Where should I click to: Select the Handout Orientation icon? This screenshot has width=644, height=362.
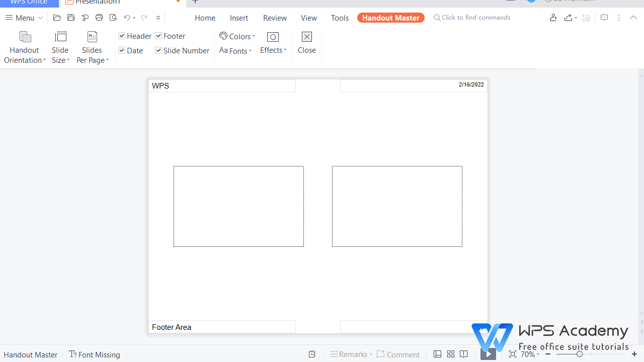coord(24,36)
